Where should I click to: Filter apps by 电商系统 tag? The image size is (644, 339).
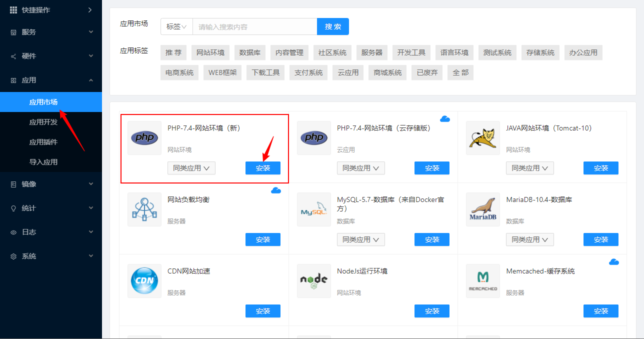(x=179, y=72)
